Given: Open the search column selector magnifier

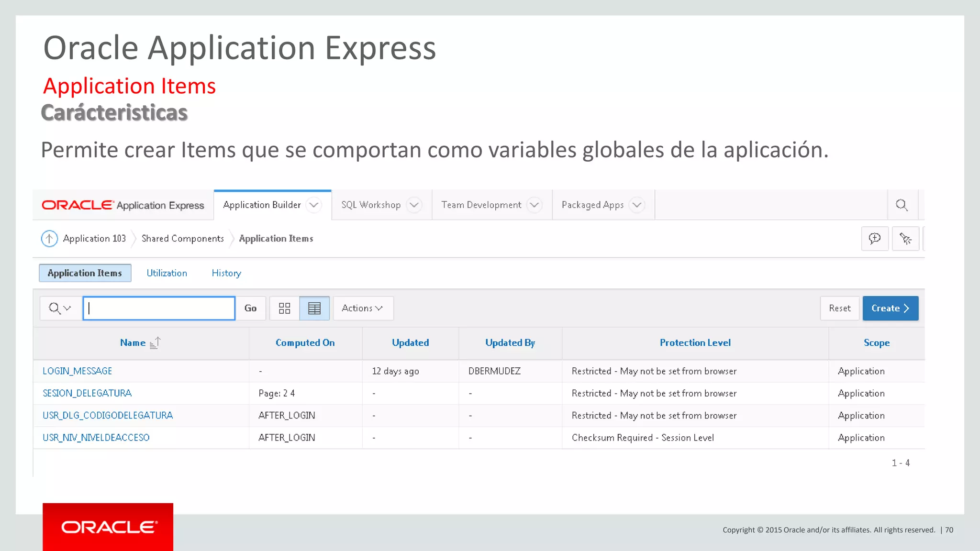Looking at the screenshot, I should pyautogui.click(x=60, y=308).
